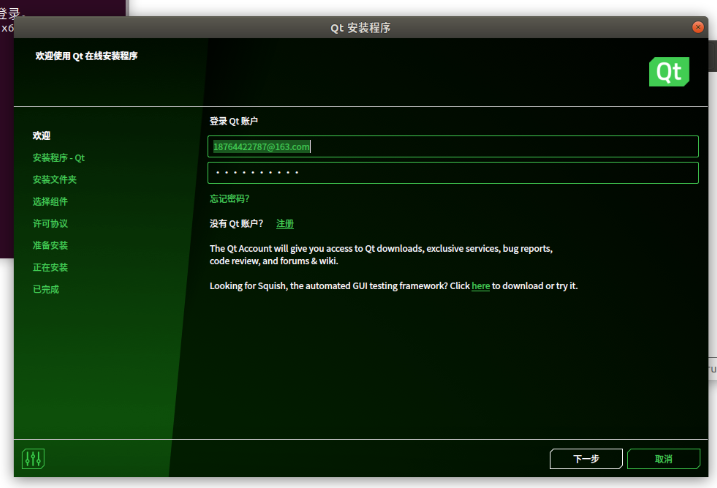Close the Qt installer window

click(x=697, y=27)
